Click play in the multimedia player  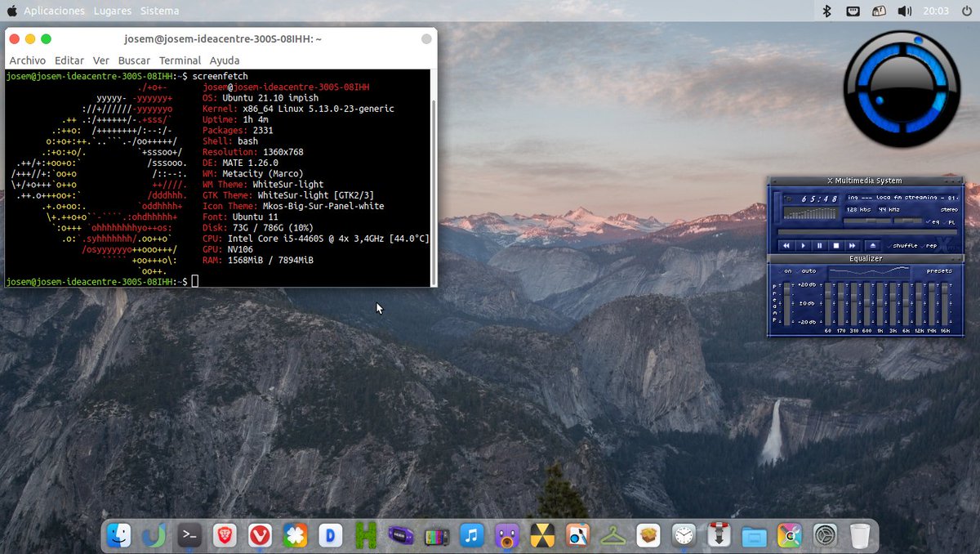click(803, 246)
